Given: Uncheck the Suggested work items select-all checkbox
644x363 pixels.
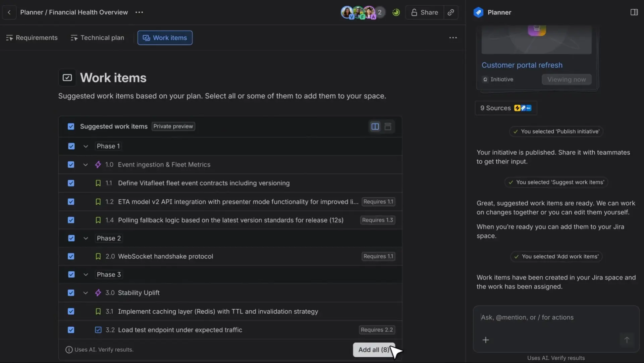Looking at the screenshot, I should coord(71,126).
